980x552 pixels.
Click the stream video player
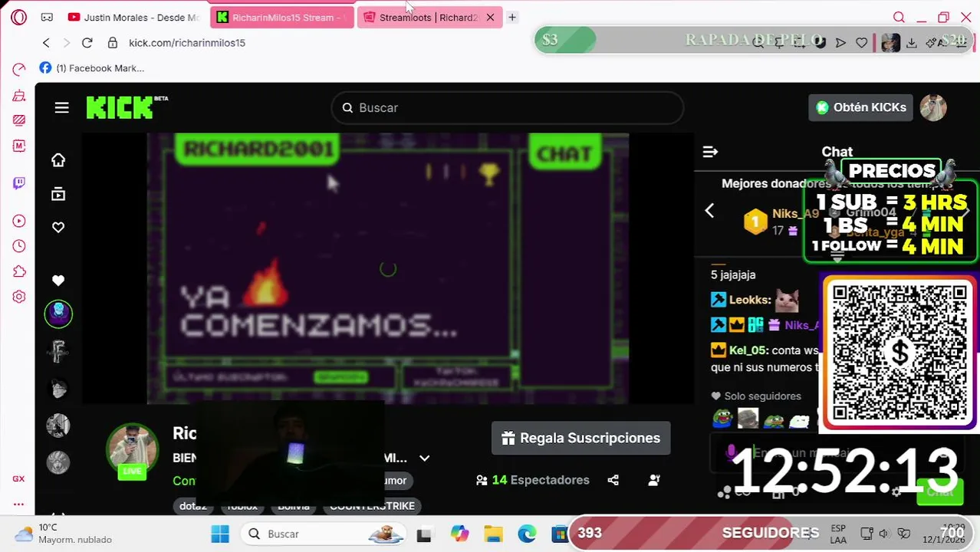click(x=387, y=268)
